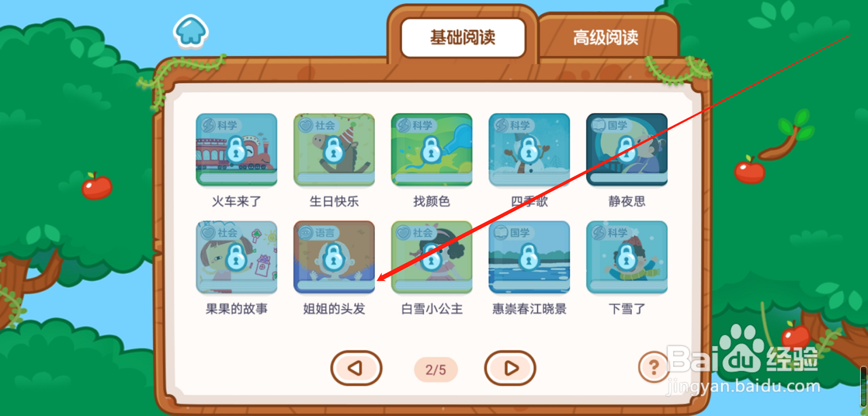Tap the lock icon on 找颜色
Viewport: 868px width, 416px height.
431,150
